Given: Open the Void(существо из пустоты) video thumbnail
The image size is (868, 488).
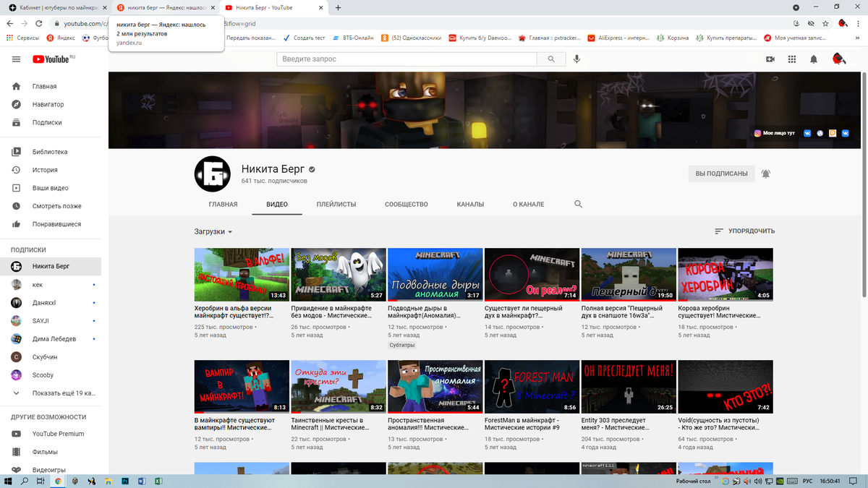Looking at the screenshot, I should 725,387.
